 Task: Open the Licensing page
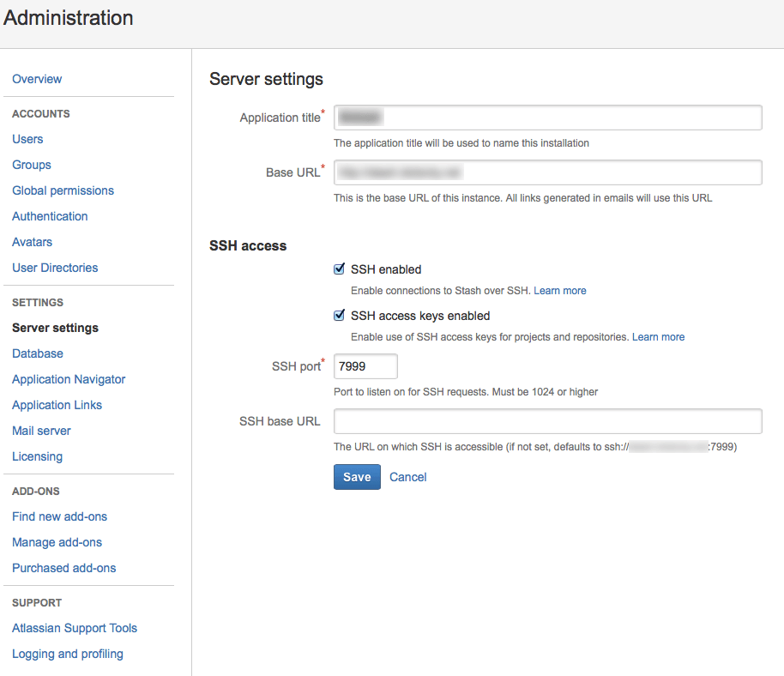37,456
